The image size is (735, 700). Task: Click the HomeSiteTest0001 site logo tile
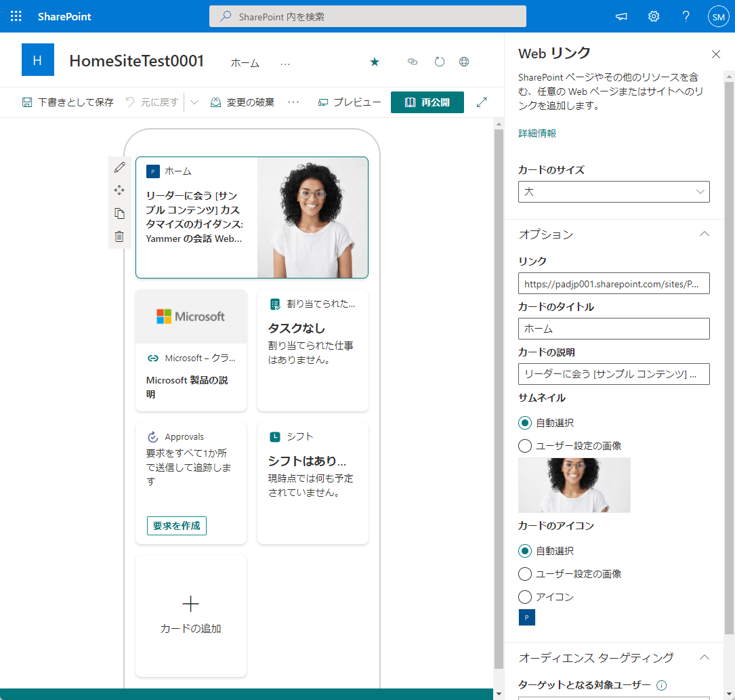coord(38,60)
